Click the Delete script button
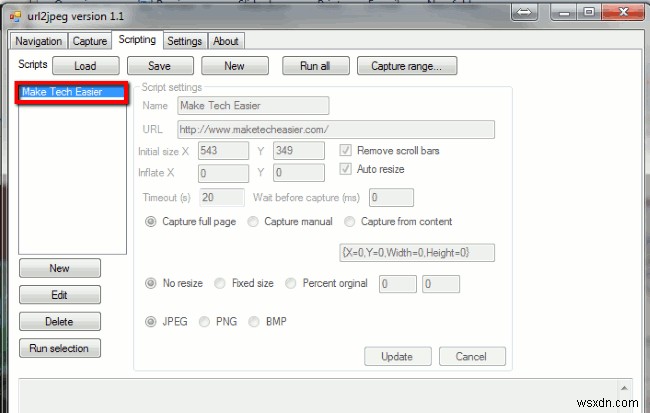 (x=60, y=321)
